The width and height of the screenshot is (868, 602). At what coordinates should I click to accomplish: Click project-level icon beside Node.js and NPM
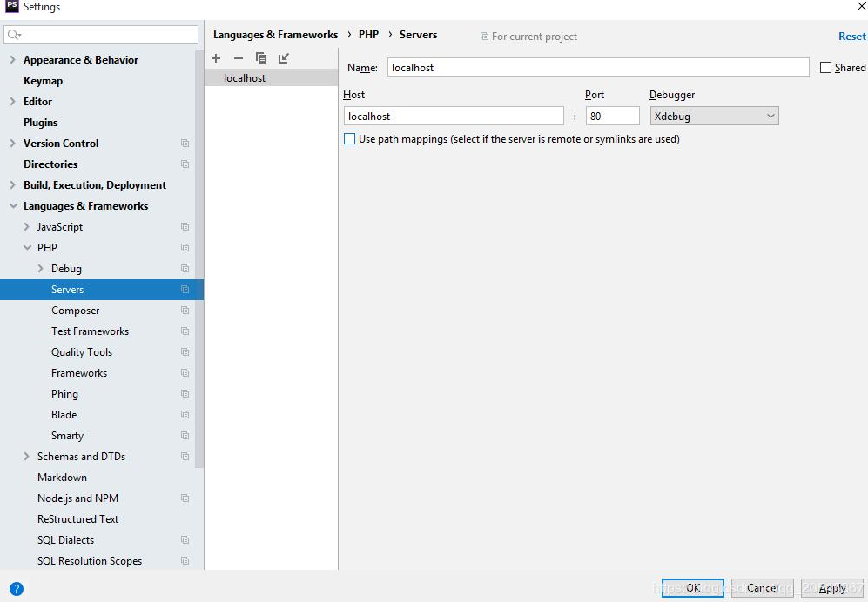tap(185, 498)
